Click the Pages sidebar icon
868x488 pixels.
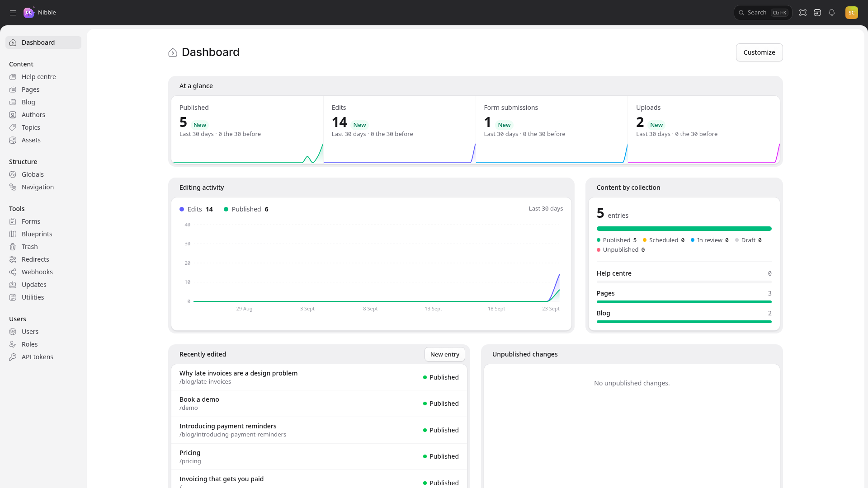[x=13, y=89]
